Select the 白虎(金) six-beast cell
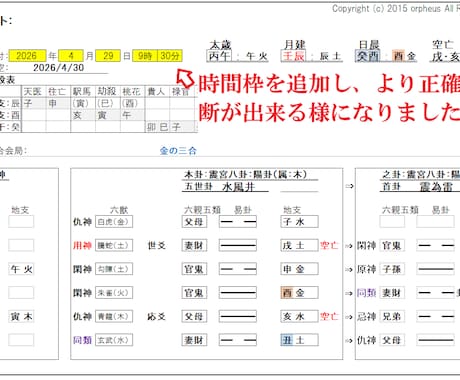The image size is (460, 380). pos(114,222)
